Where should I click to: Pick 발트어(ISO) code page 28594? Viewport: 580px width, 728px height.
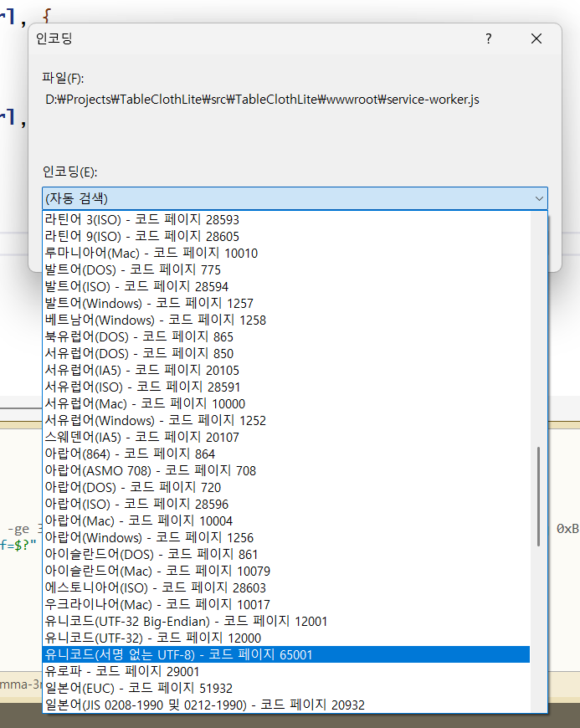pos(286,286)
